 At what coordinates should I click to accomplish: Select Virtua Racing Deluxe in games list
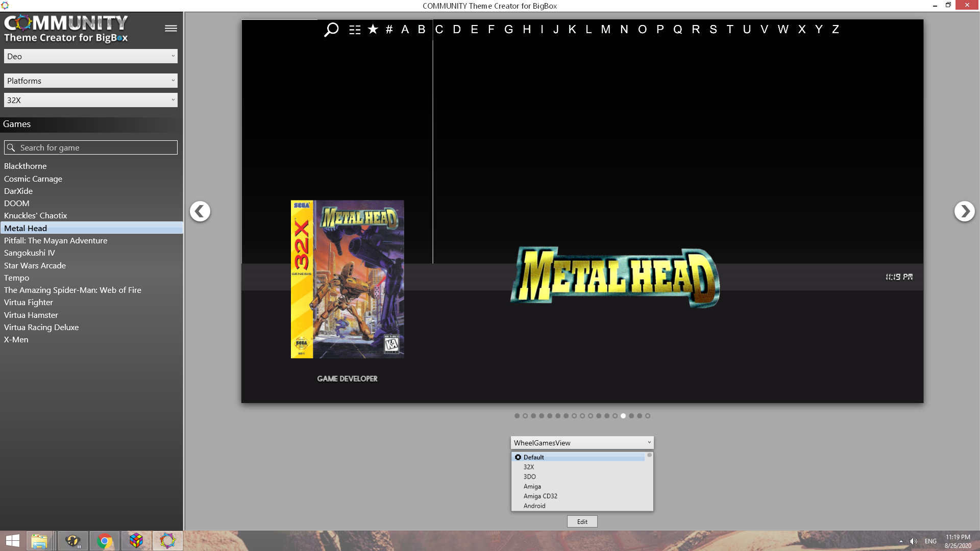pos(91,327)
